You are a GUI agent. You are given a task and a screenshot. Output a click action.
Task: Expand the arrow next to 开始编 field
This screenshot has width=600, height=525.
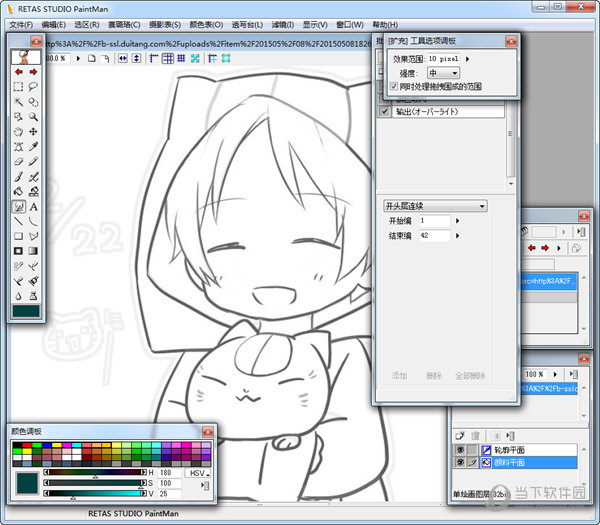click(x=457, y=221)
